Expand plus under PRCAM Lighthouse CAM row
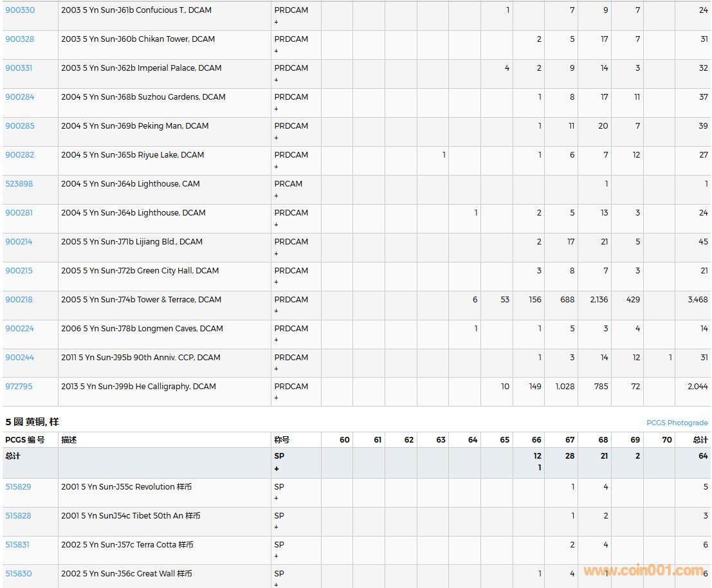 (277, 196)
